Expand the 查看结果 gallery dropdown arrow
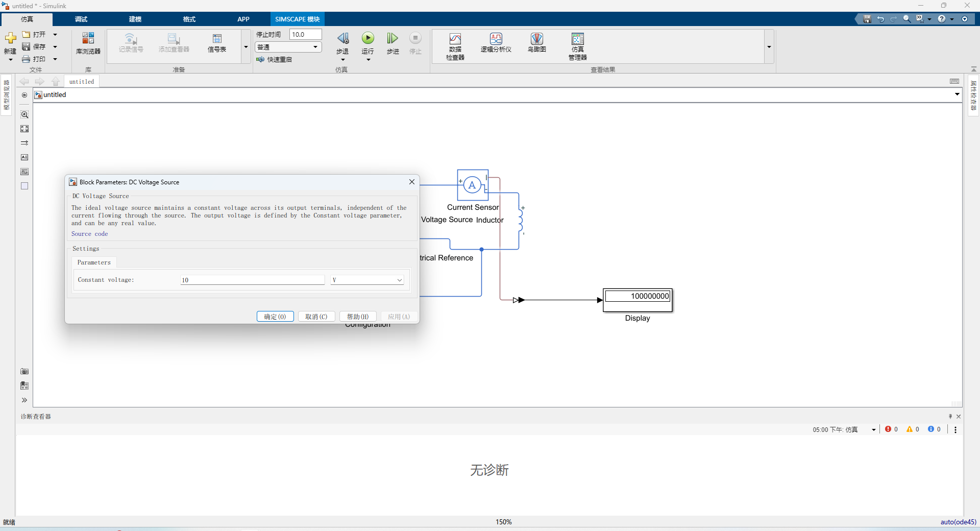This screenshot has width=980, height=531. [x=769, y=46]
